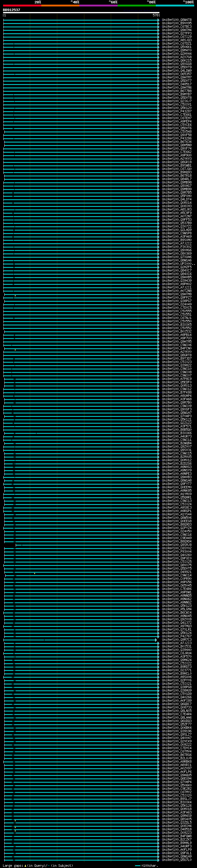Click the white query sequence bar

(x=81, y=12)
